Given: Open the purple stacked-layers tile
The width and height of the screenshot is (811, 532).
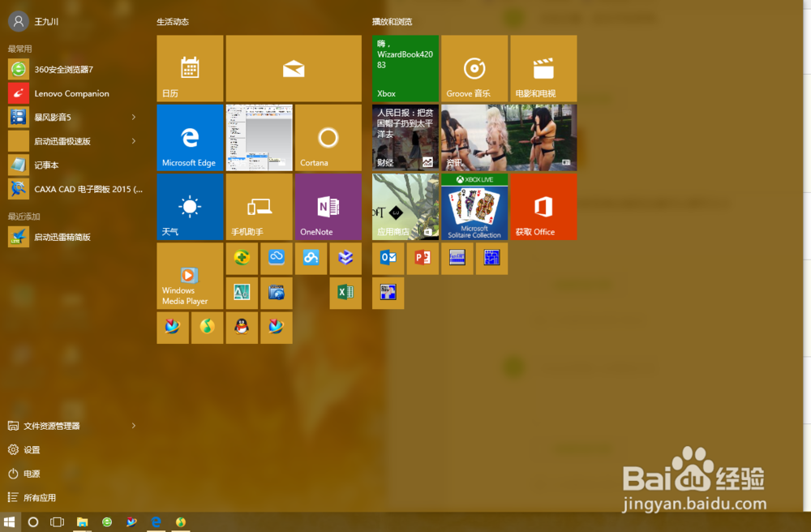Looking at the screenshot, I should tap(345, 259).
